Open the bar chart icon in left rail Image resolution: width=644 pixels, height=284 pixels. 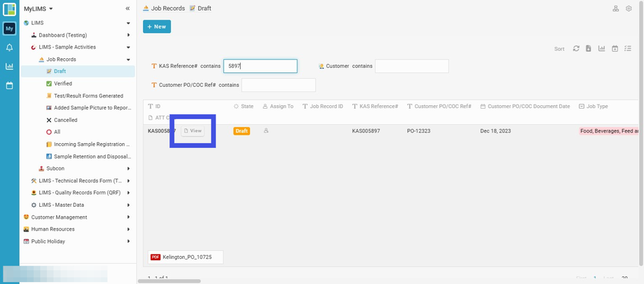point(9,67)
